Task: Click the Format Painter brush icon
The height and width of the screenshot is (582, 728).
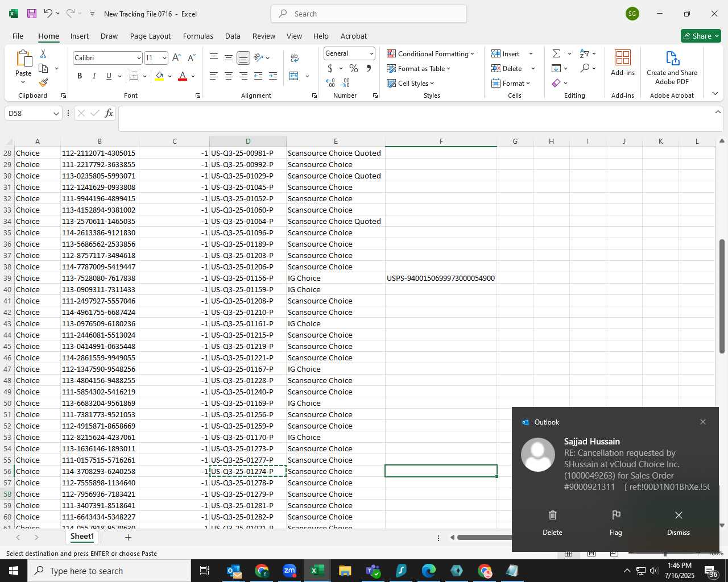Action: pos(43,82)
